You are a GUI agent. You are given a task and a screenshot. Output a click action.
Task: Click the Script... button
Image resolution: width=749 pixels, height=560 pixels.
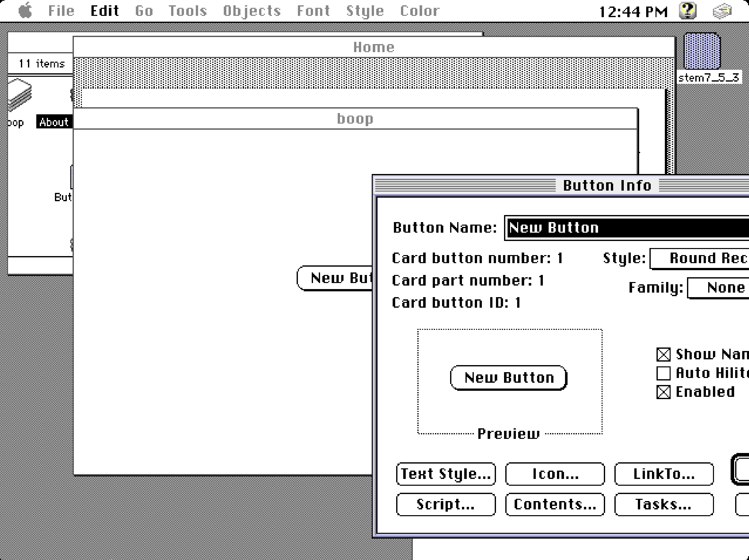tap(446, 504)
